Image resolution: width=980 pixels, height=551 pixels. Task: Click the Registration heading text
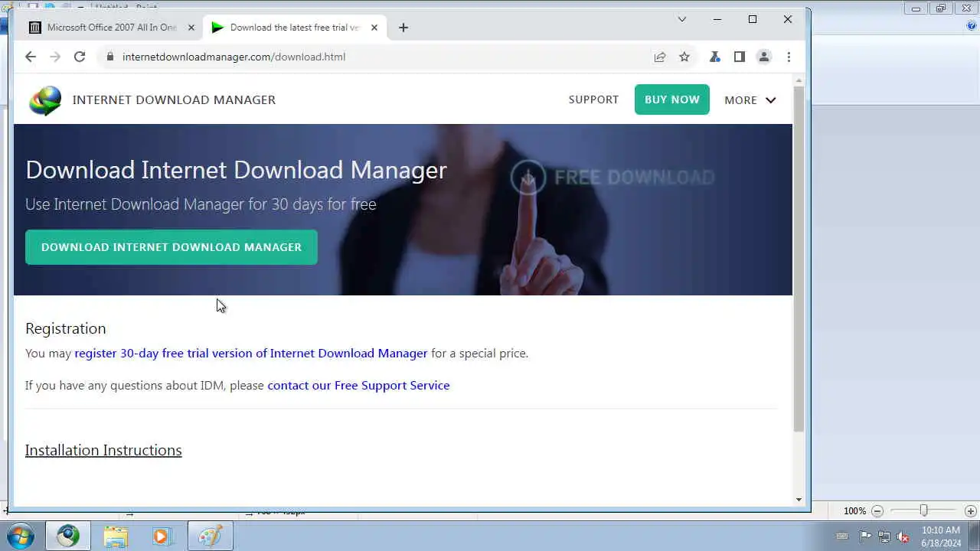66,328
